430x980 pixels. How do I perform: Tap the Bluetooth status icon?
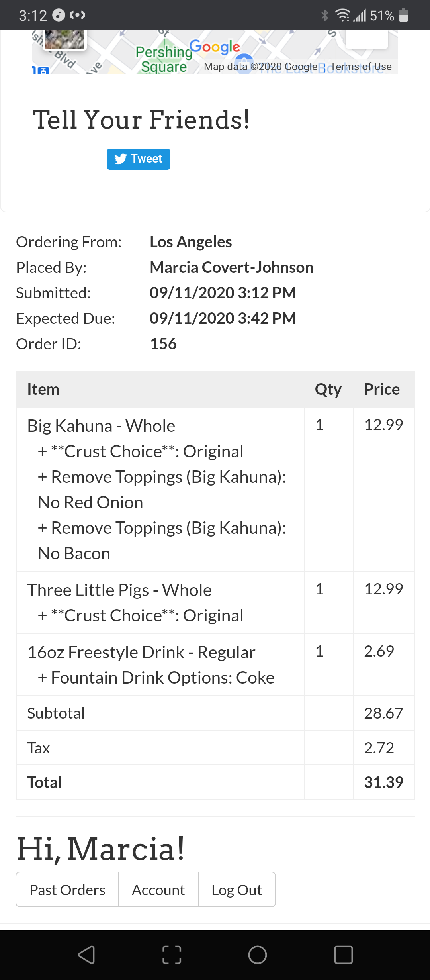pyautogui.click(x=325, y=15)
